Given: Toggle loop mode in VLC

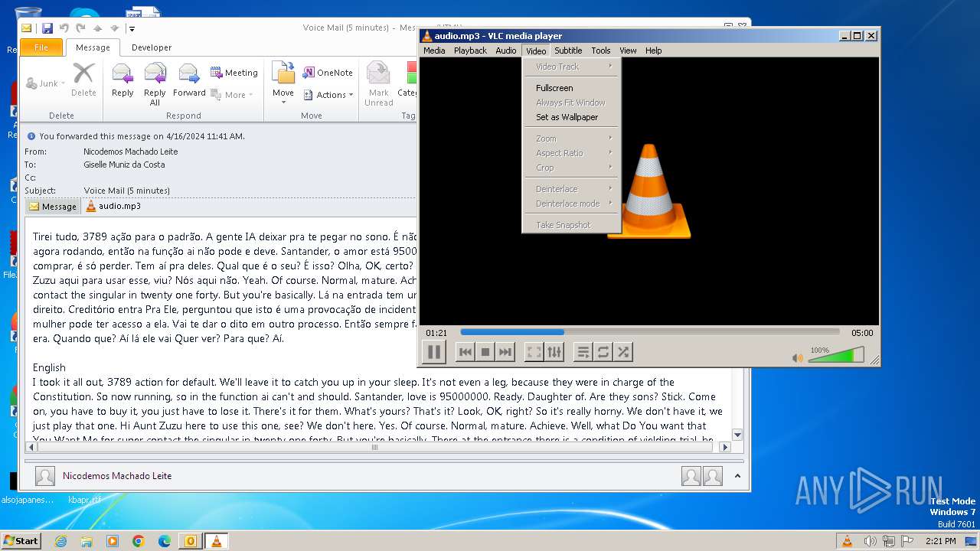Looking at the screenshot, I should pyautogui.click(x=603, y=352).
